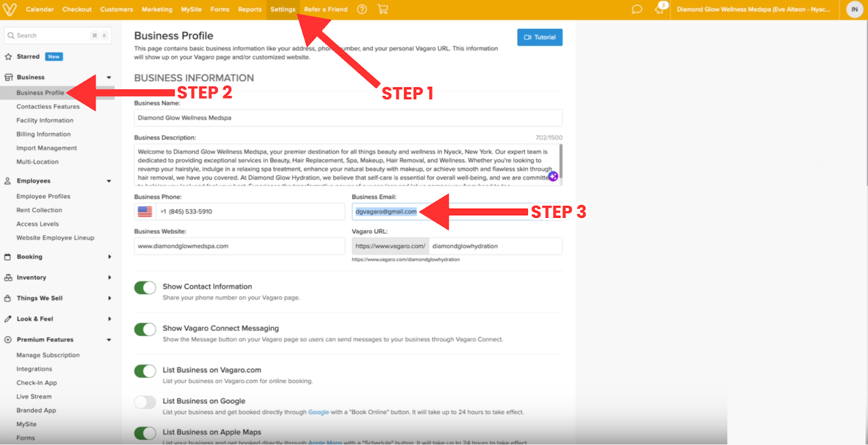This screenshot has width=868, height=445.
Task: Open the business location selector in header
Action: [x=753, y=9]
